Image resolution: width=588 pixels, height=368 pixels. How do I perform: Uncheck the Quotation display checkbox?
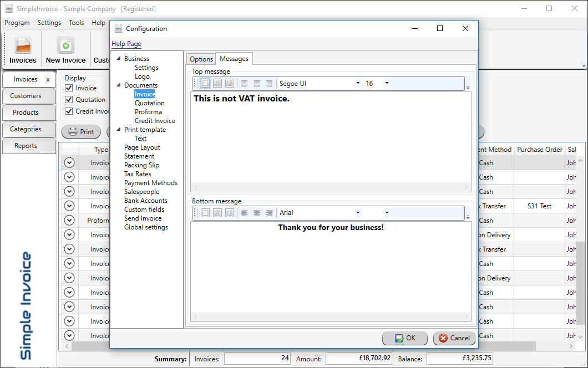click(69, 100)
